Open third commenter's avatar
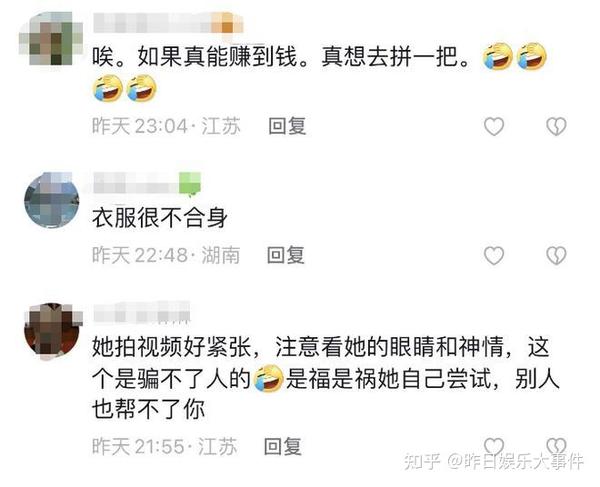The image size is (600, 487). tap(52, 331)
